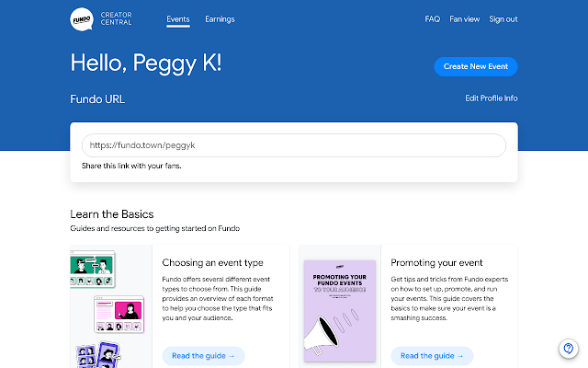This screenshot has height=368, width=588.
Task: Read the guide for choosing an event type
Action: (203, 355)
